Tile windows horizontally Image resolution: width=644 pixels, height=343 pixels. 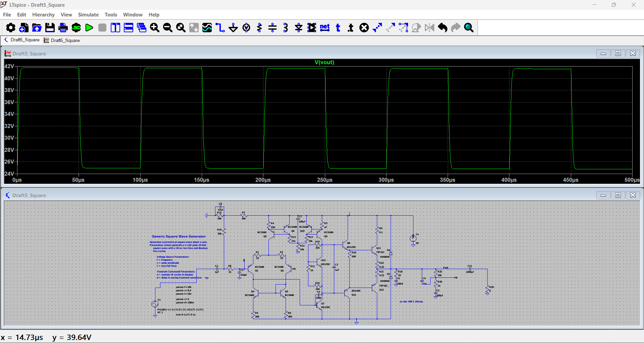click(129, 28)
